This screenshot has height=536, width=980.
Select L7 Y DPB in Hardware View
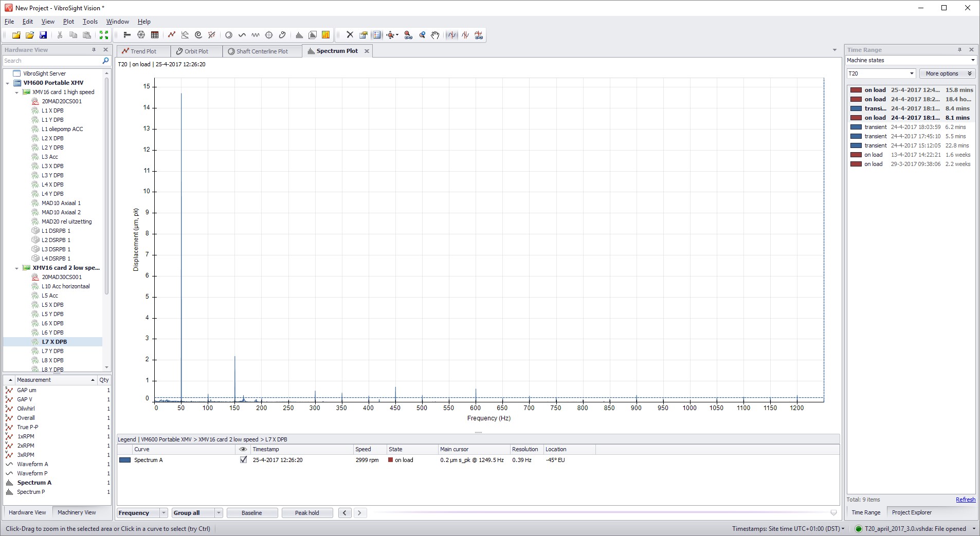pos(53,351)
